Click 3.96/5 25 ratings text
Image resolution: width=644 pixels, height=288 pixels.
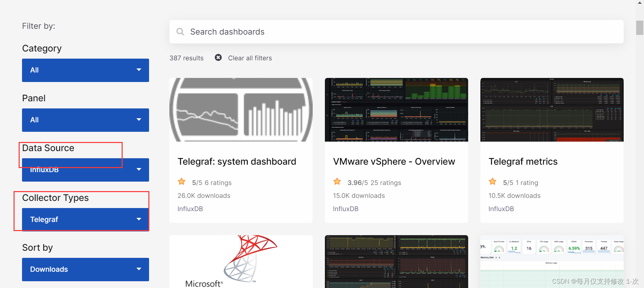[x=374, y=183]
